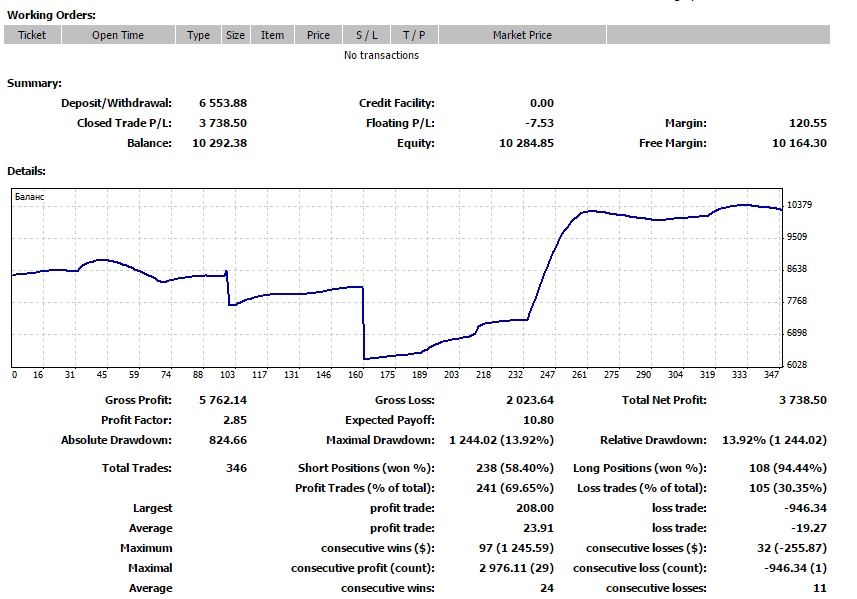Select the Balance value 10 292.38
857x599 pixels.
click(x=220, y=143)
